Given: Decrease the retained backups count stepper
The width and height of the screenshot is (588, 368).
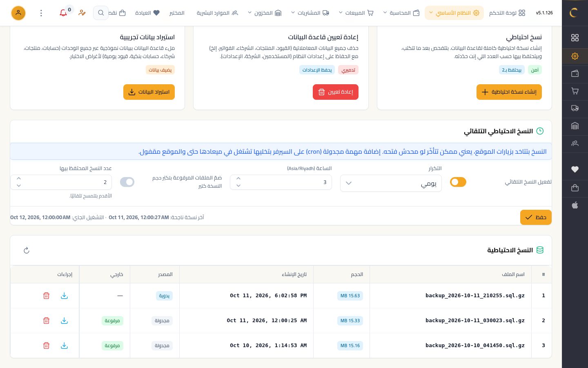Looking at the screenshot, I should click(x=19, y=186).
